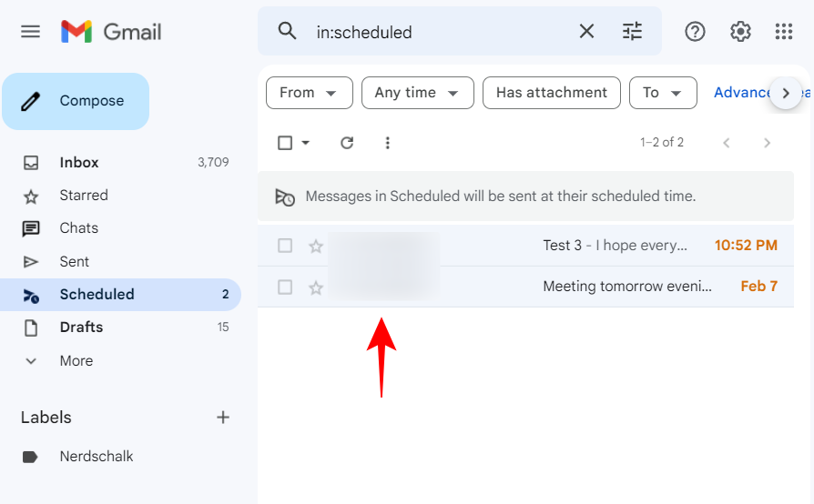This screenshot has height=504, width=814.
Task: Refresh the scheduled message list
Action: pos(346,143)
